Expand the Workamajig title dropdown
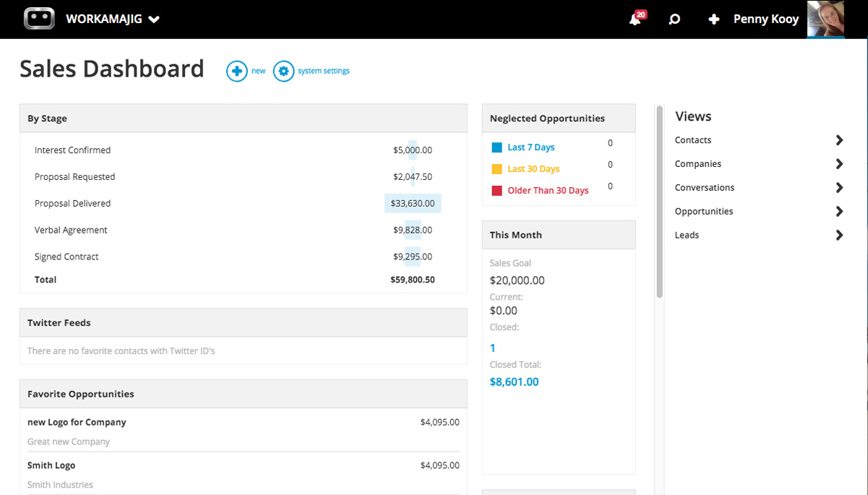The image size is (868, 495). pos(153,20)
